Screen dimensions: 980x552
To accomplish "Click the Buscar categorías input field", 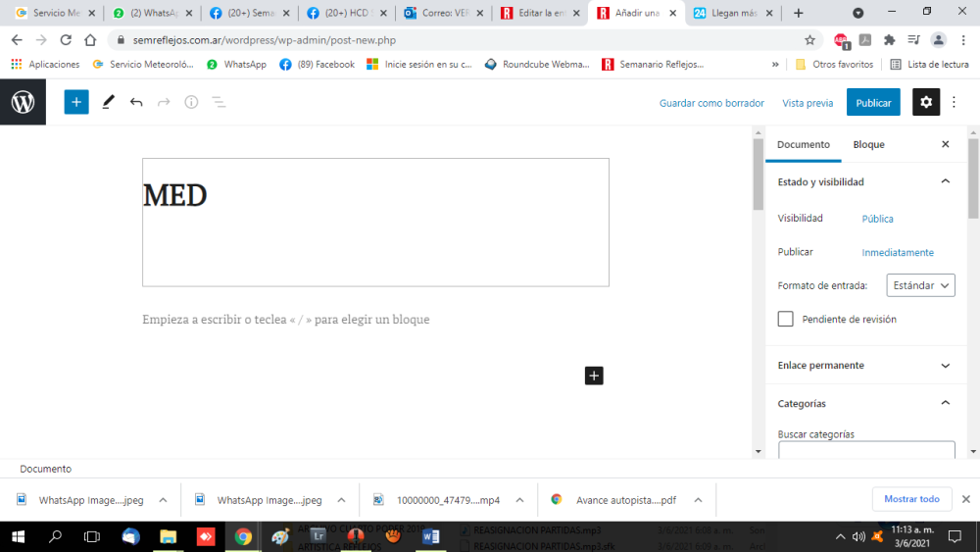I will click(866, 451).
